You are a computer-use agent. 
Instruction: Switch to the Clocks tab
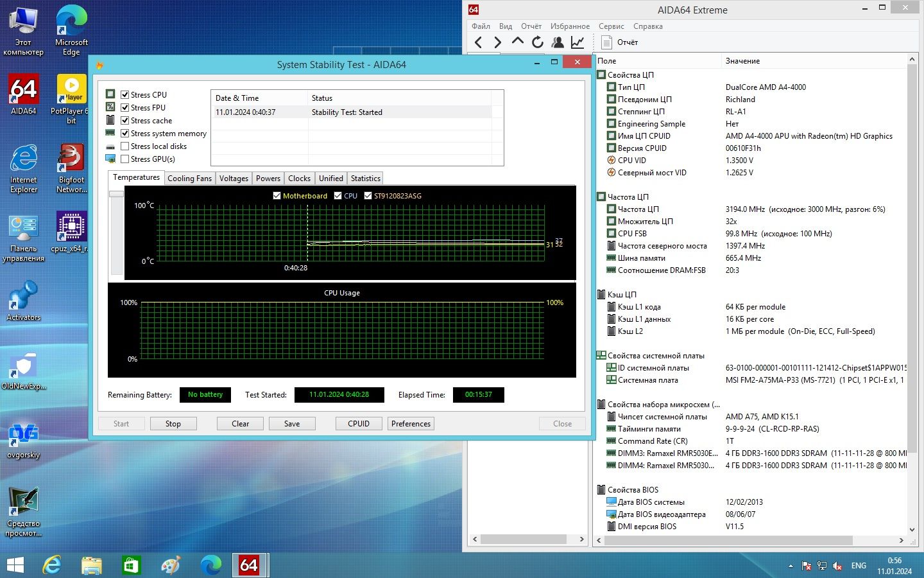(299, 179)
